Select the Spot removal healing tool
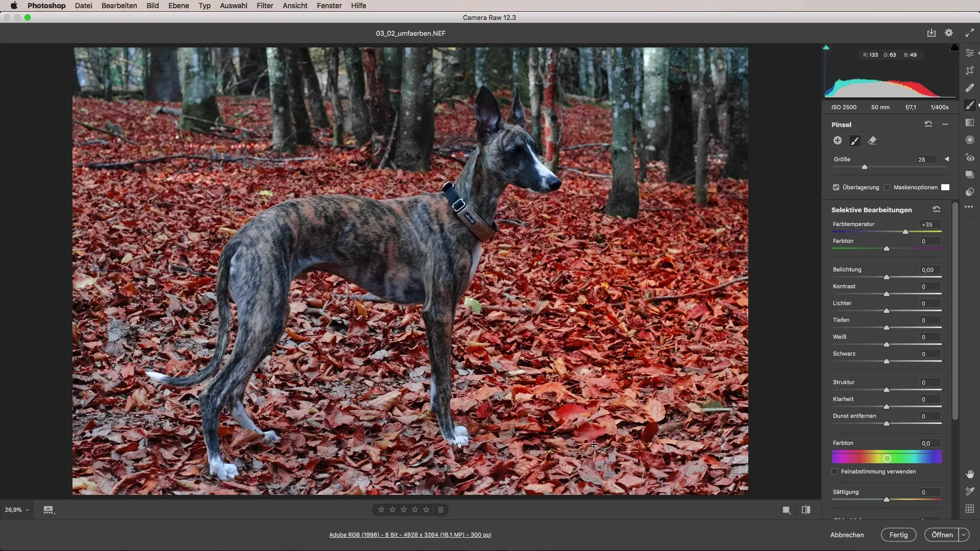 970,88
